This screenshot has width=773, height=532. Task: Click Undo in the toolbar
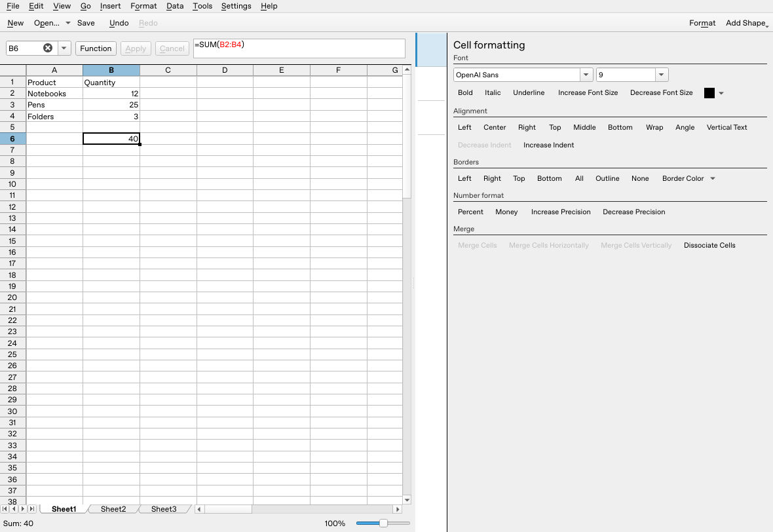coord(119,23)
